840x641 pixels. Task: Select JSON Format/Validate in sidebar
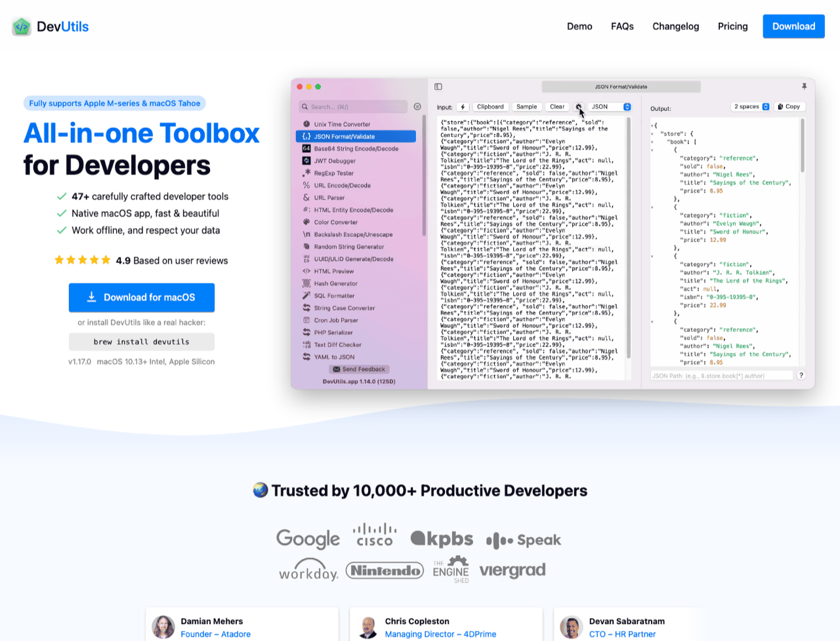[x=356, y=136]
